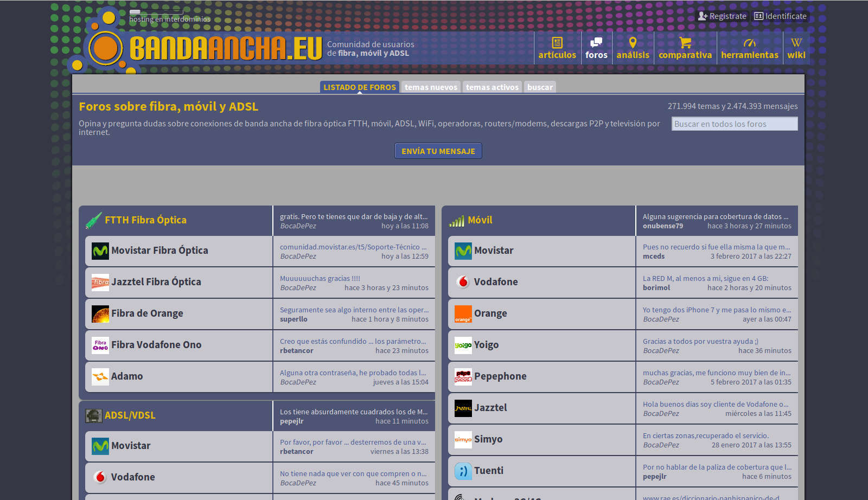
Task: Open the FTTH Fibra Óptica category
Action: click(x=145, y=220)
